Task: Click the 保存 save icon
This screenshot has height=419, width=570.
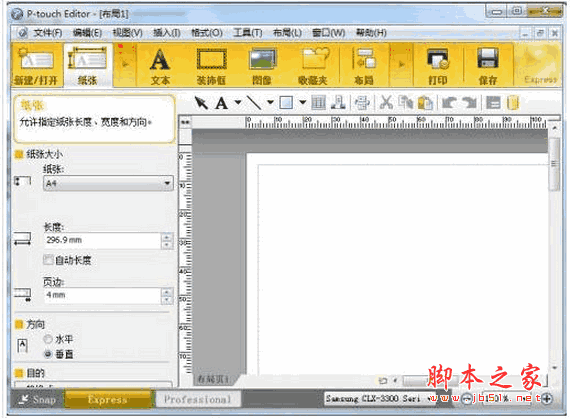Action: coord(487,65)
